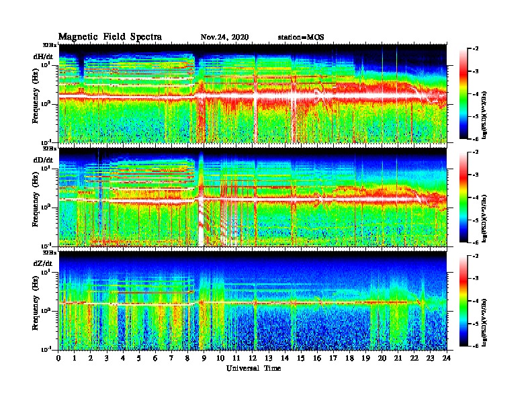Click hour tick label "6"
The height and width of the screenshot is (411, 532).
click(155, 358)
